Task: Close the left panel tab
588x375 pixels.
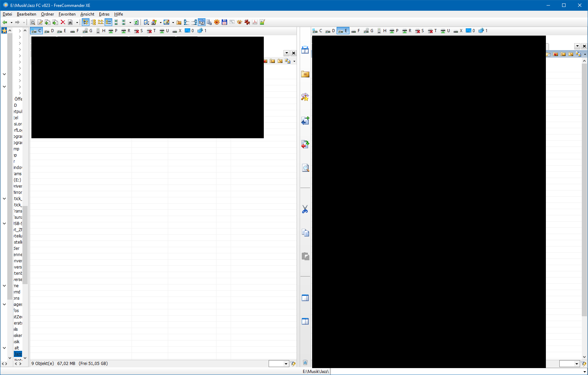Action: pyautogui.click(x=293, y=53)
